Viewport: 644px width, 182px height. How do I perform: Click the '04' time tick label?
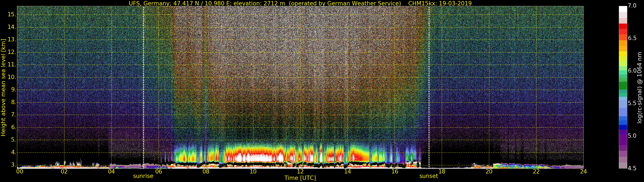pyautogui.click(x=111, y=172)
